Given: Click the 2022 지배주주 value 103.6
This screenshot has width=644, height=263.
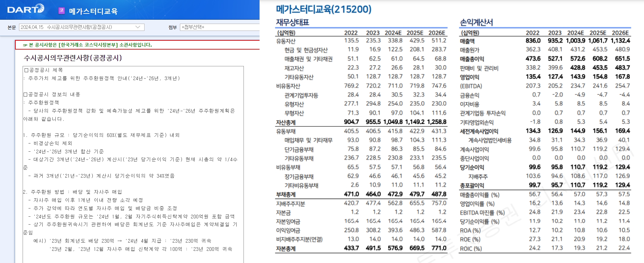Looking at the screenshot, I should point(533,176).
